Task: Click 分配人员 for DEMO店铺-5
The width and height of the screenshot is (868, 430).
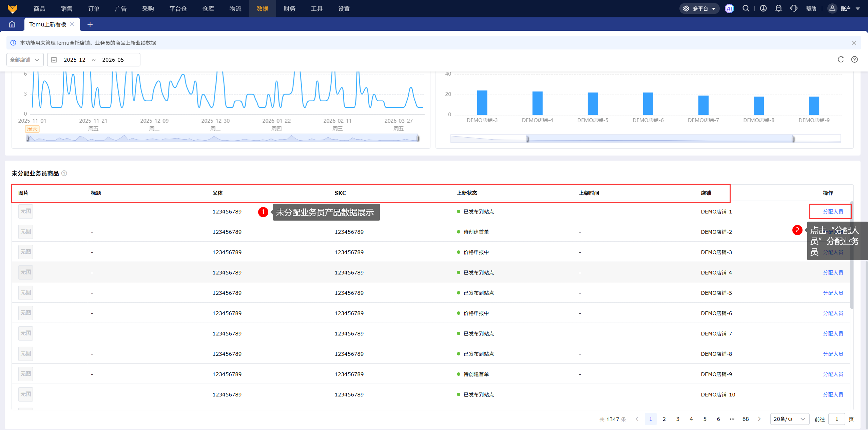Action: (833, 293)
